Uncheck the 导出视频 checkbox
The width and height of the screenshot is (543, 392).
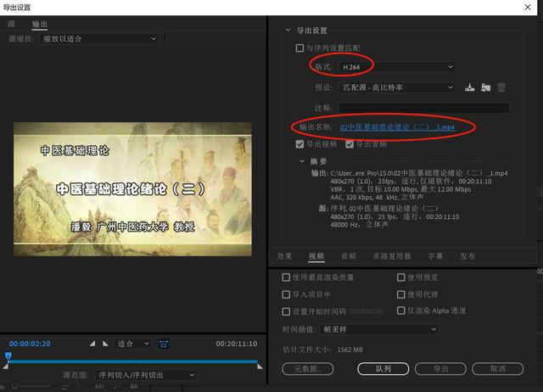point(299,144)
